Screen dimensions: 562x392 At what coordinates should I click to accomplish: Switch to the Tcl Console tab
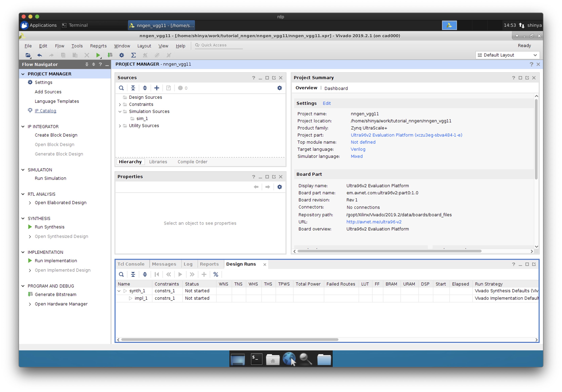(131, 264)
